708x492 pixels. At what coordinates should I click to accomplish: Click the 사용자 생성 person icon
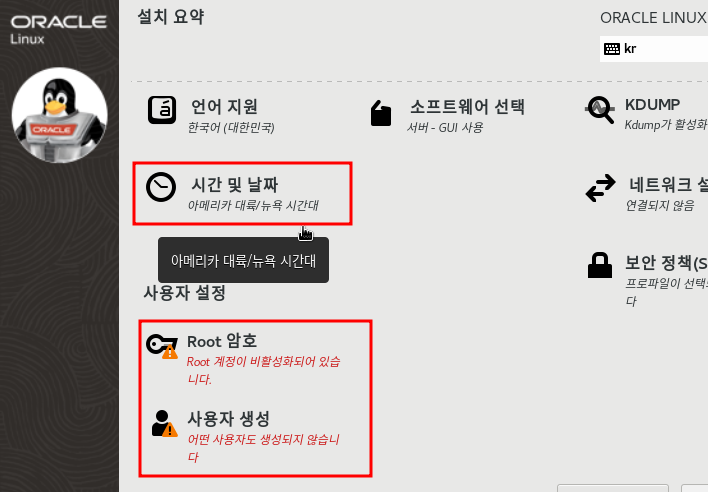(164, 423)
